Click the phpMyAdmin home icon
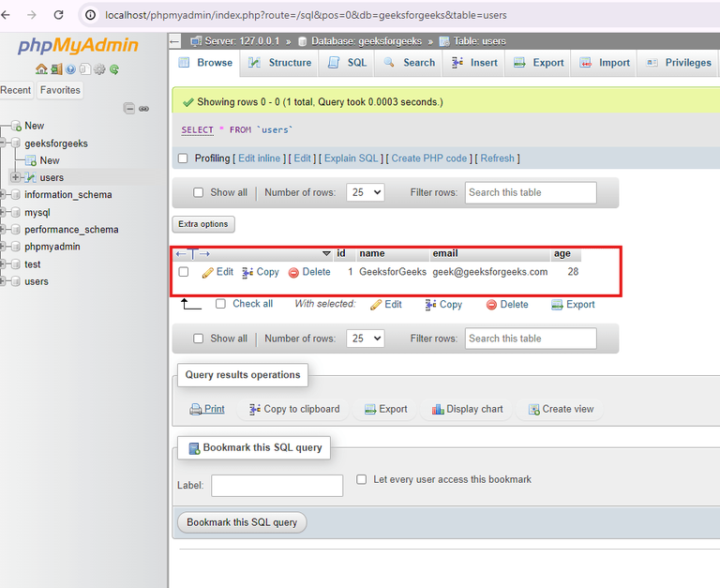 click(41, 69)
